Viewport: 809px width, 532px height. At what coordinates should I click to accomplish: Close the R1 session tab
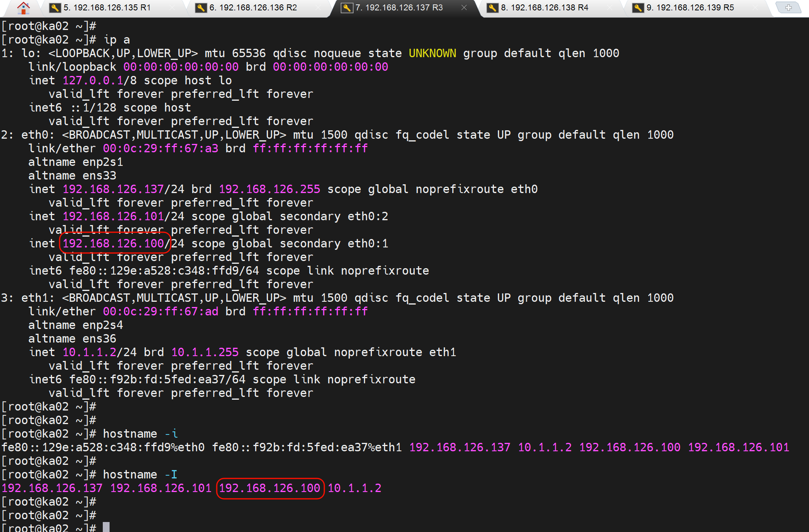pos(172,8)
